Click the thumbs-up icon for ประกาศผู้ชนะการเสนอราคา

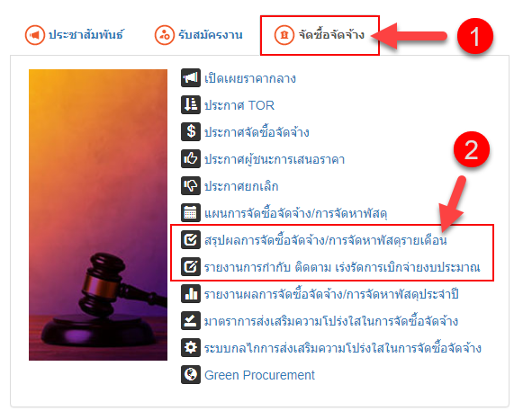[x=191, y=158]
